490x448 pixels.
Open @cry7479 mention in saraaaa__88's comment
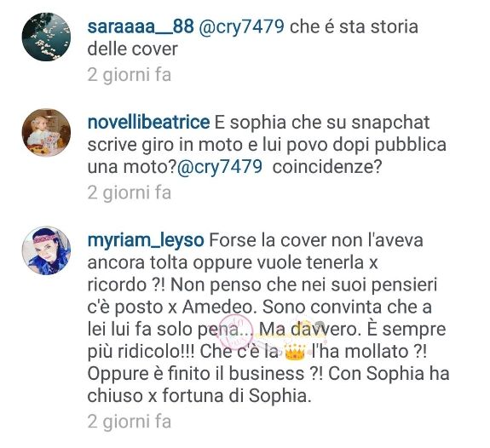[x=241, y=27]
